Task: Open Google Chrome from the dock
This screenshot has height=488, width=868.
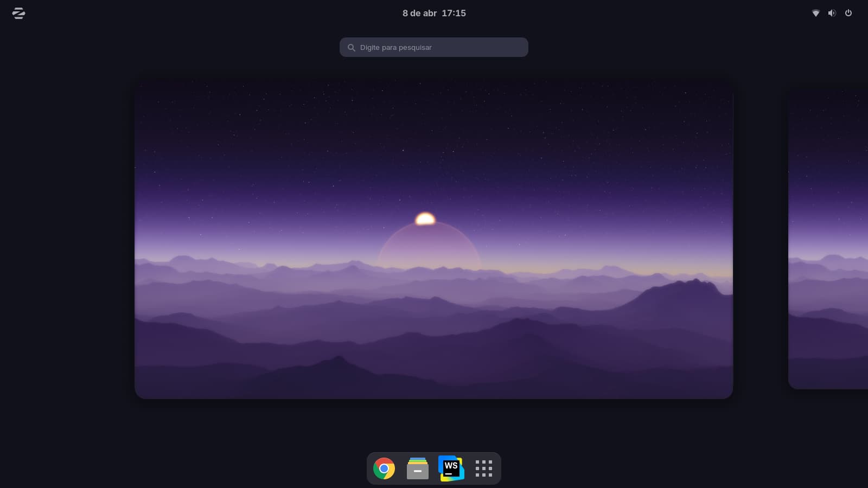Action: click(384, 468)
